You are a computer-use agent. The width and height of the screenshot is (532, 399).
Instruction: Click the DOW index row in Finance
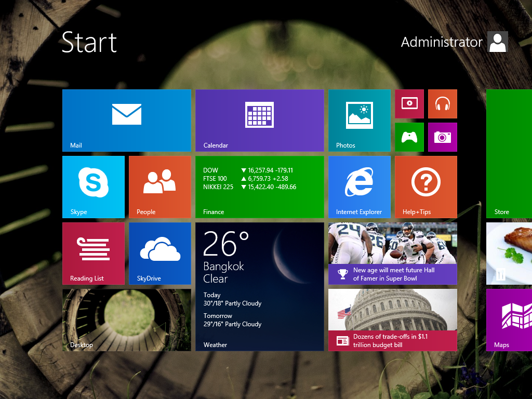tap(248, 170)
